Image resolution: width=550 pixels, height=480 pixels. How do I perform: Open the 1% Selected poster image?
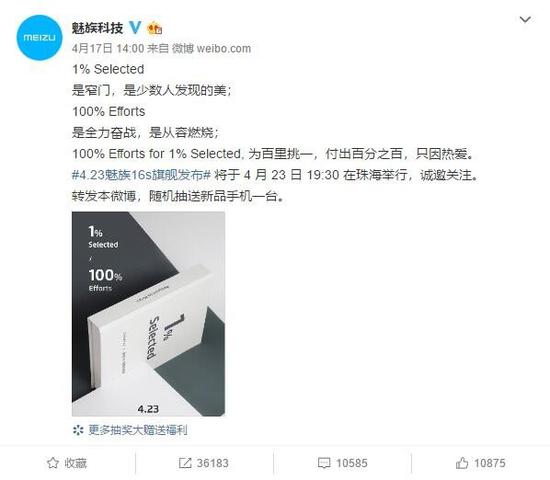tap(148, 314)
